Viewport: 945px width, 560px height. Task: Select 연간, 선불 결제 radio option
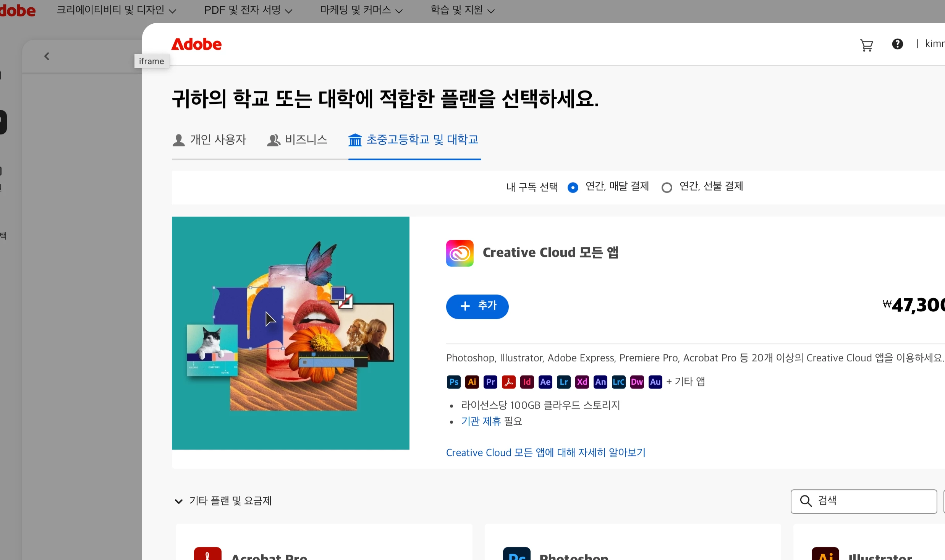tap(667, 188)
